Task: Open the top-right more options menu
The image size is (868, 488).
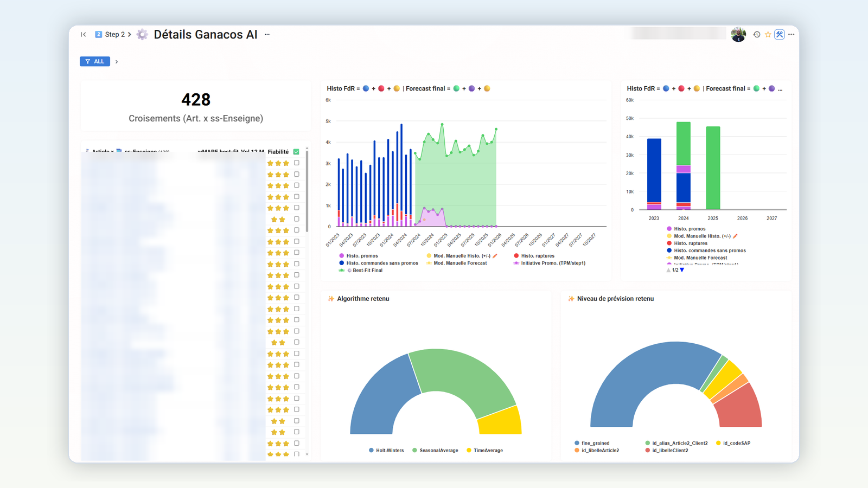Action: (792, 34)
